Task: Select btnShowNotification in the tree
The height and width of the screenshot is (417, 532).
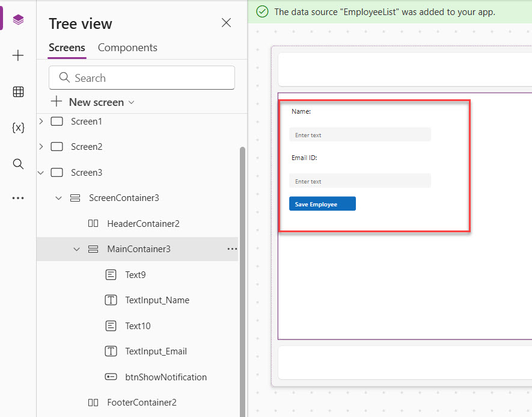Action: (166, 377)
